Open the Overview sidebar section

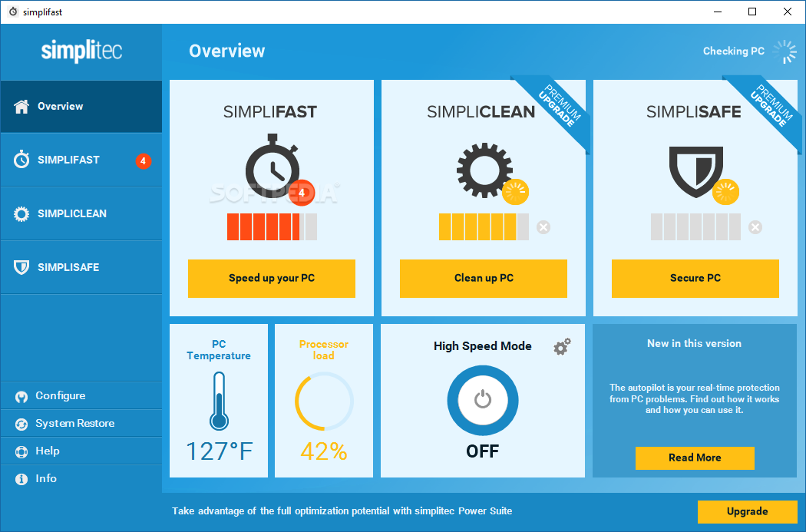(x=81, y=107)
